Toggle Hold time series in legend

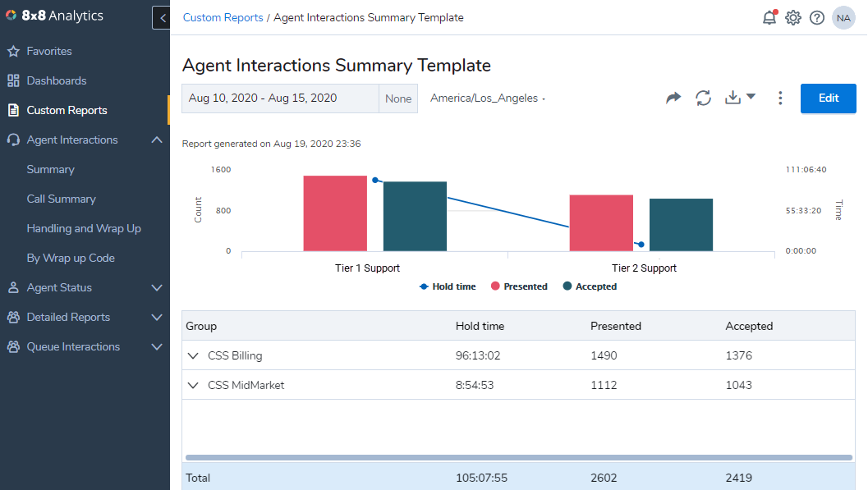pyautogui.click(x=448, y=286)
